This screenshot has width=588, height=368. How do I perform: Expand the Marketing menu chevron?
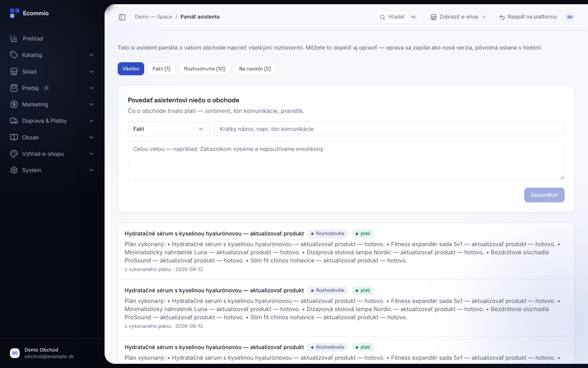(x=91, y=104)
